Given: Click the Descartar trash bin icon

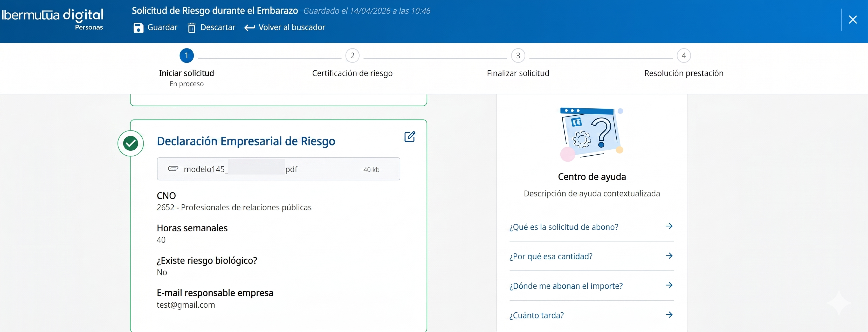Looking at the screenshot, I should 191,28.
